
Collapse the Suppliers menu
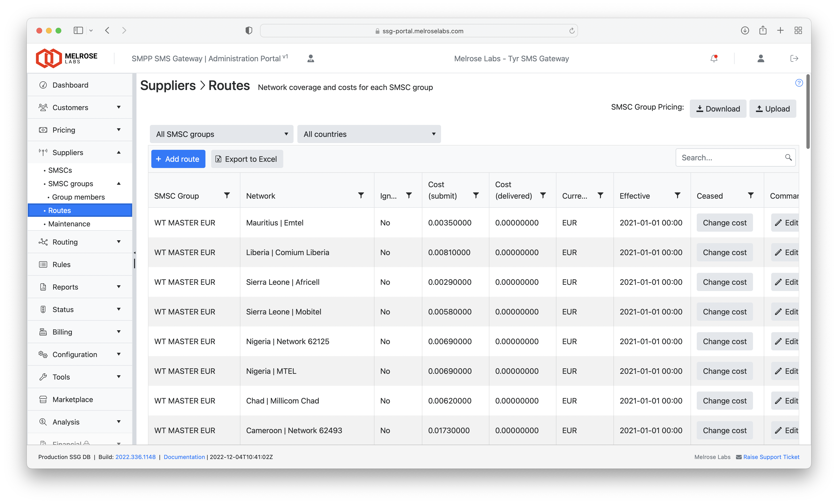(x=79, y=152)
